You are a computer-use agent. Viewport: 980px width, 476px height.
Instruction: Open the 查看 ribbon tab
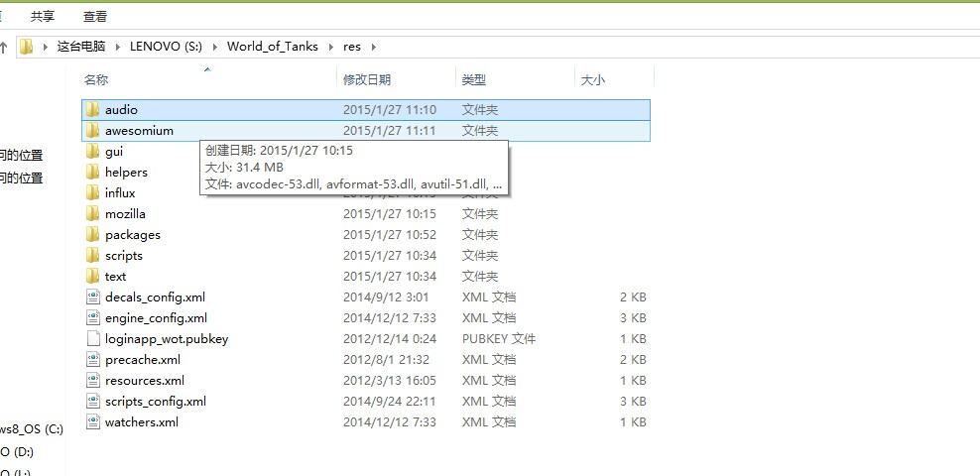tap(95, 17)
